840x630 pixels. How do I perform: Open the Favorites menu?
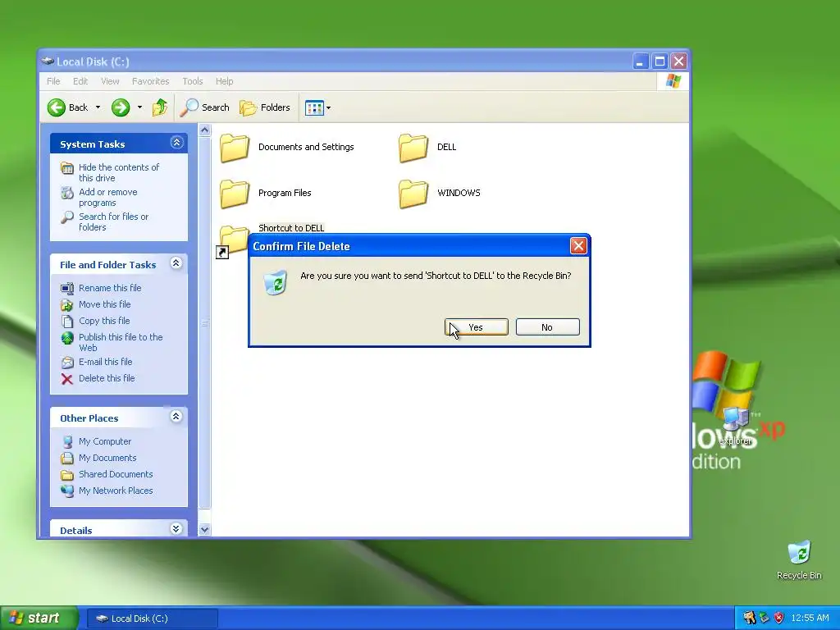click(x=151, y=81)
